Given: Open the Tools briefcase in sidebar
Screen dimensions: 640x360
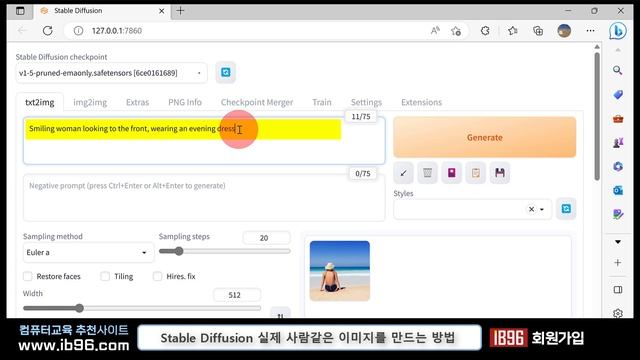Looking at the screenshot, I should [618, 119].
